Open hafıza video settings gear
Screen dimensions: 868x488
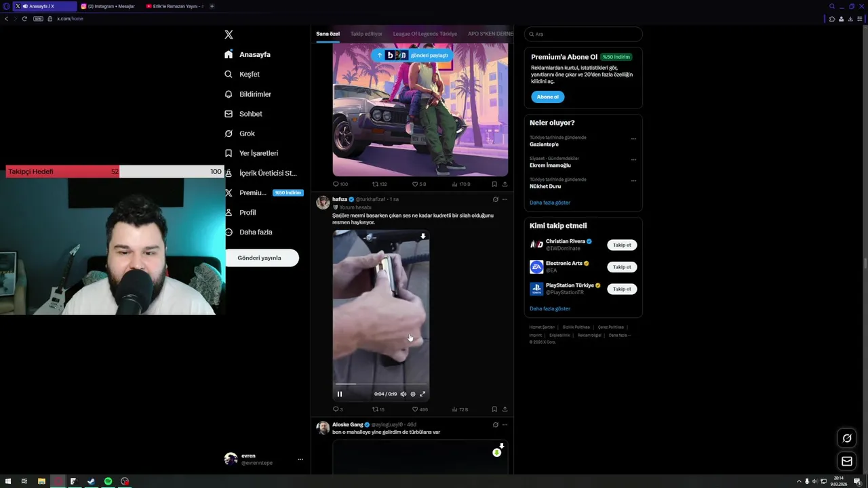(413, 394)
